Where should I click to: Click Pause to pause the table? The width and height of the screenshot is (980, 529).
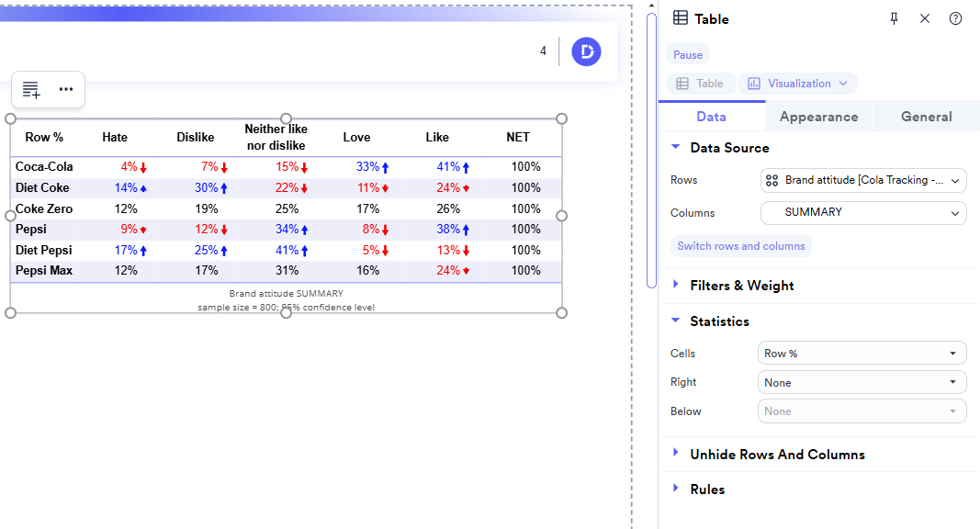(687, 54)
